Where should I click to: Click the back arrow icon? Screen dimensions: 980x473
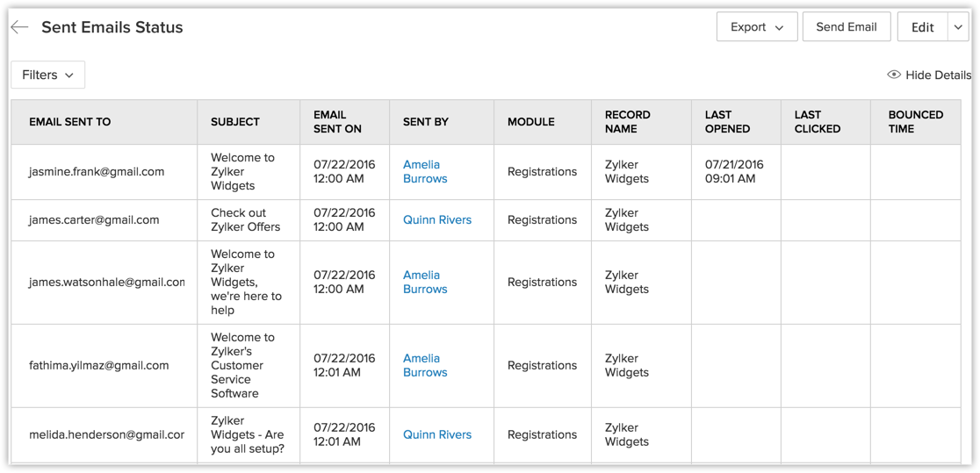click(x=19, y=27)
